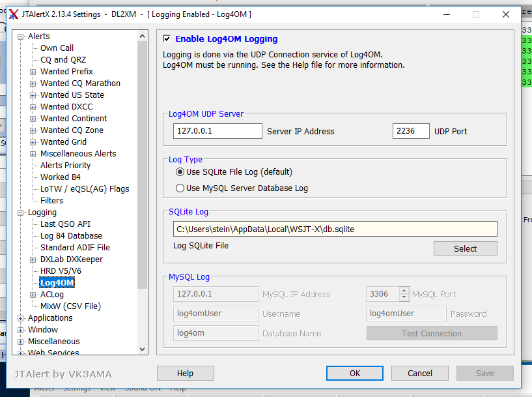Click the MySQL IP Address field
The width and height of the screenshot is (532, 397).
[216, 294]
